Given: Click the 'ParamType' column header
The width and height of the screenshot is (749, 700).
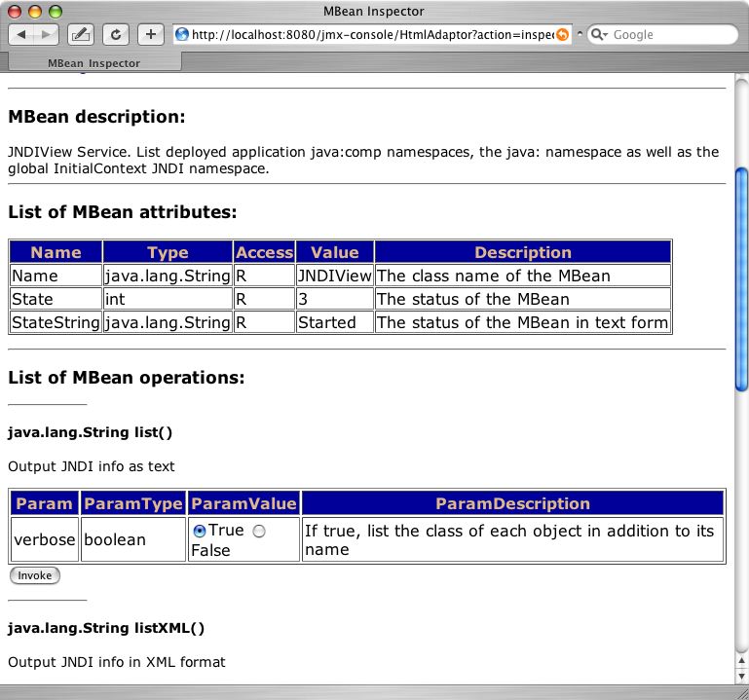Looking at the screenshot, I should coord(133,503).
